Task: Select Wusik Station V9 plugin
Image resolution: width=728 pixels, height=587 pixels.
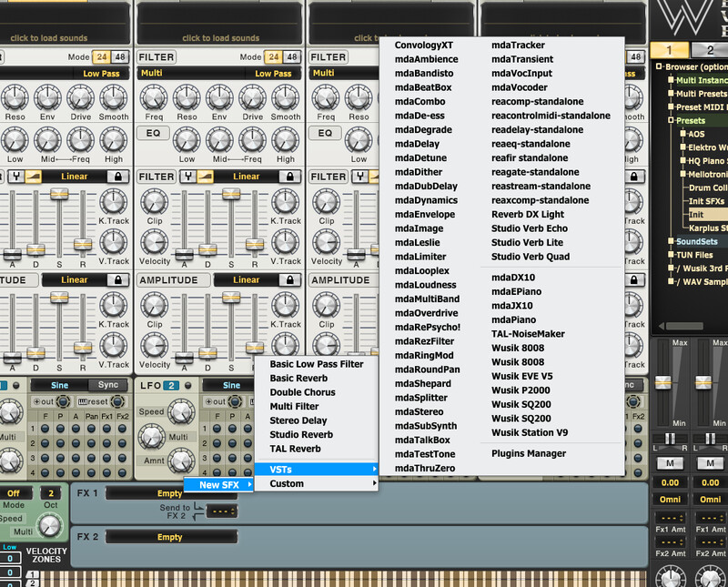Action: pyautogui.click(x=530, y=433)
